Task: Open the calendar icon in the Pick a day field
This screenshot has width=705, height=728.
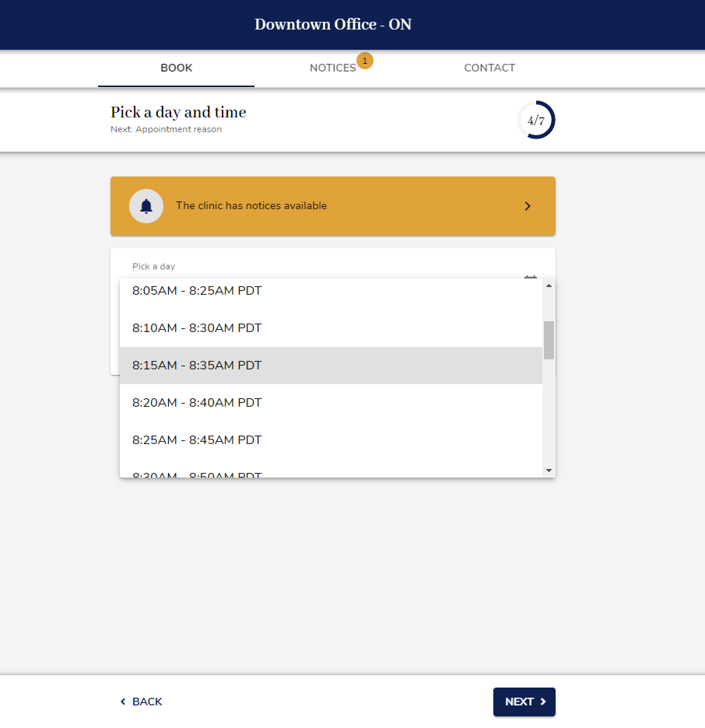Action: coord(531,278)
